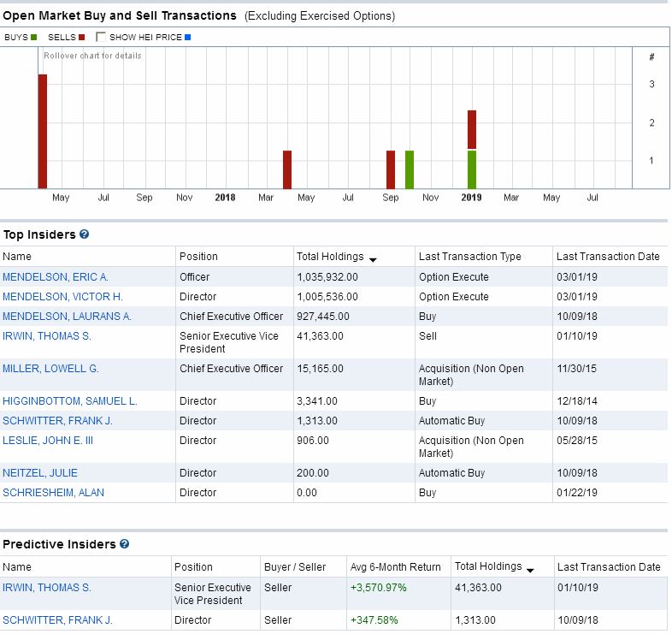Open the Top Insiders help icon
The height and width of the screenshot is (634, 672).
point(85,234)
